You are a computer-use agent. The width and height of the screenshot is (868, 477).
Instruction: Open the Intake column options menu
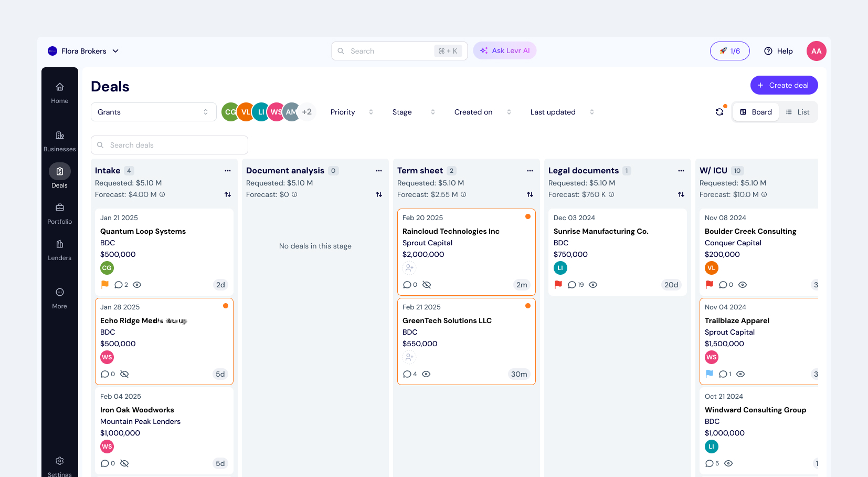[228, 170]
